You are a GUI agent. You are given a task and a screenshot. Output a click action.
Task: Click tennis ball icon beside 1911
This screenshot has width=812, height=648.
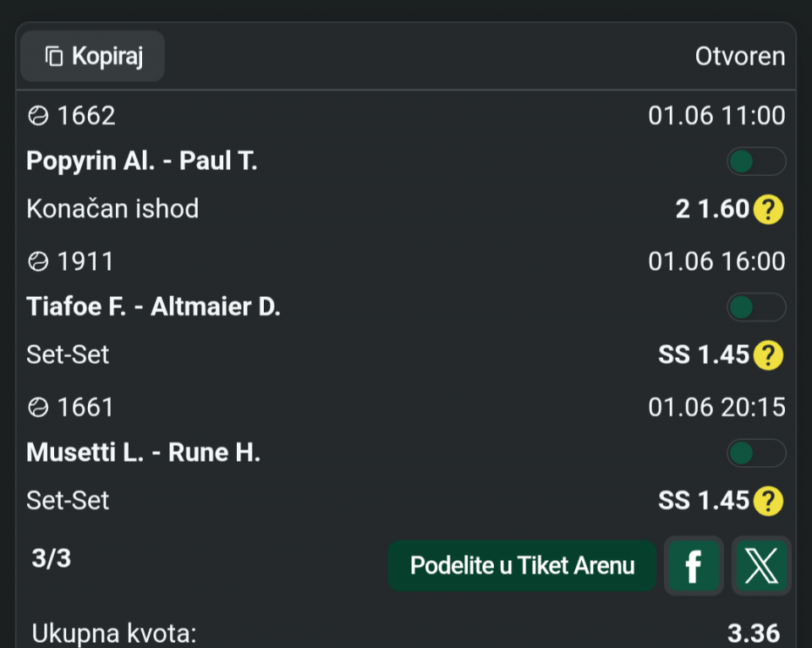click(x=38, y=261)
